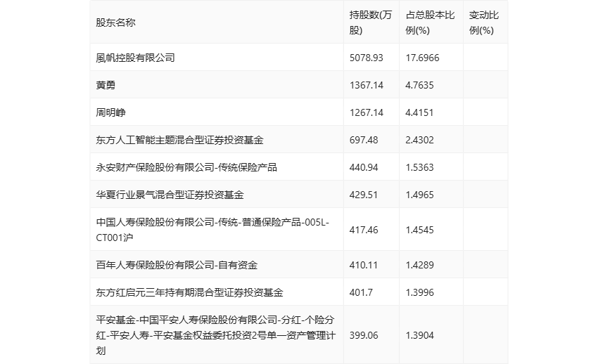Click the percentage value 1.3996
Viewport: 598px width, 364px height.
419,292
